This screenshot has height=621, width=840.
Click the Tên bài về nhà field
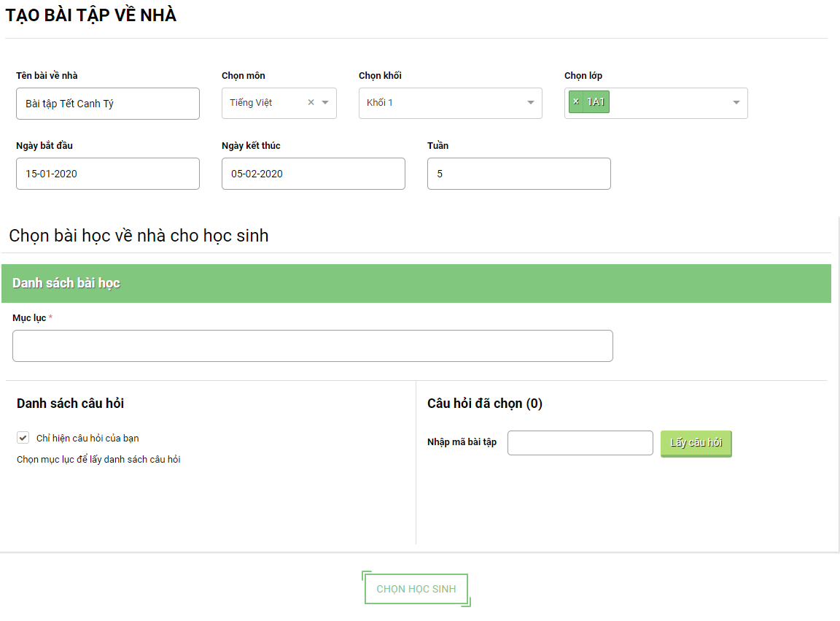click(x=108, y=104)
